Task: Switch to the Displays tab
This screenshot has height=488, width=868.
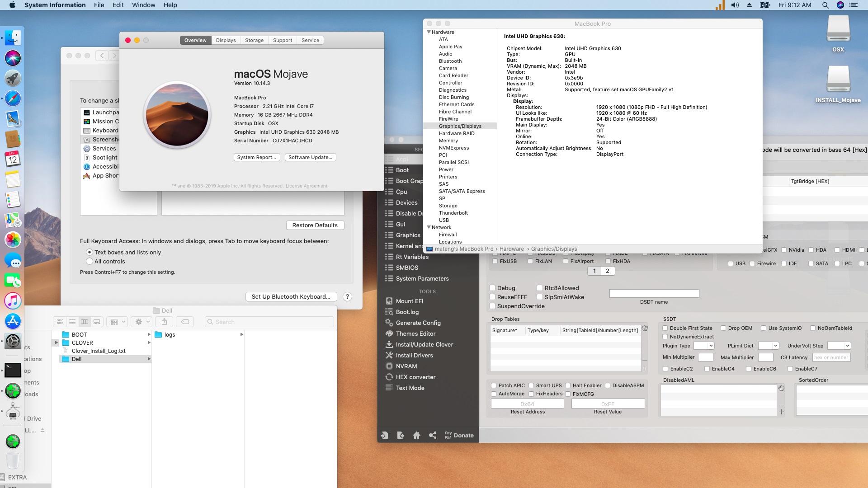Action: pyautogui.click(x=226, y=40)
